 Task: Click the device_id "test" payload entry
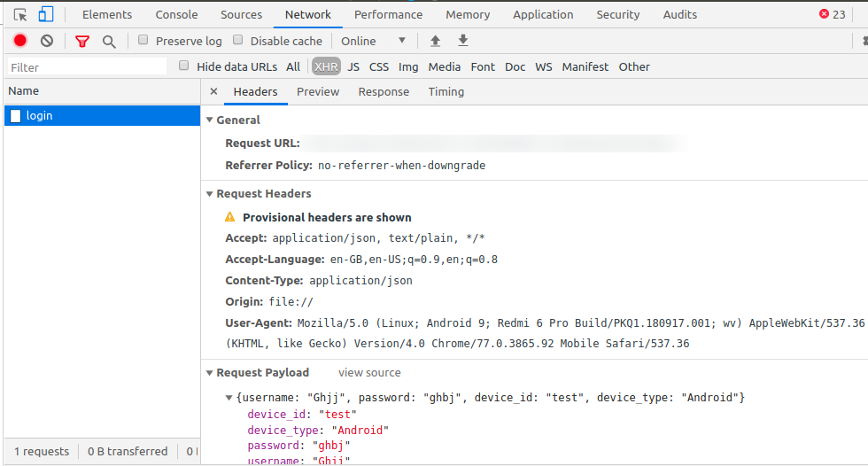(302, 414)
